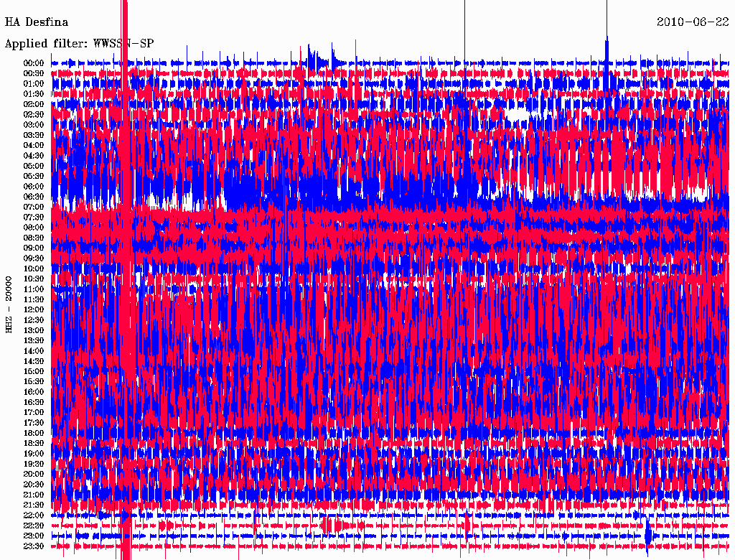The height and width of the screenshot is (560, 735).
Task: Click the date '2010-06-22'
Action: (x=693, y=22)
